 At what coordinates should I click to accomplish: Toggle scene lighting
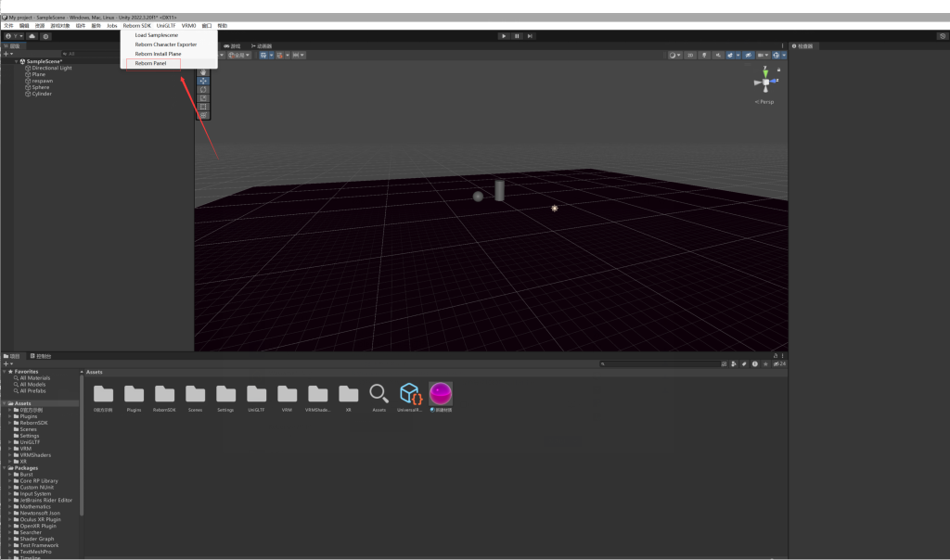click(x=704, y=56)
